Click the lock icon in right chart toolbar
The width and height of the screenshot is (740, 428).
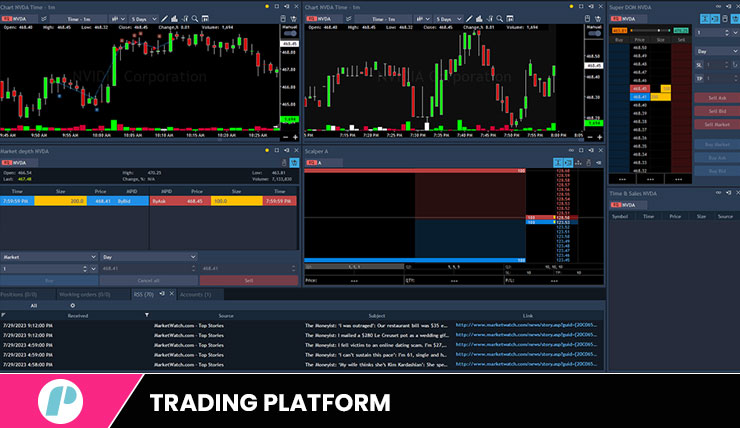point(588,19)
